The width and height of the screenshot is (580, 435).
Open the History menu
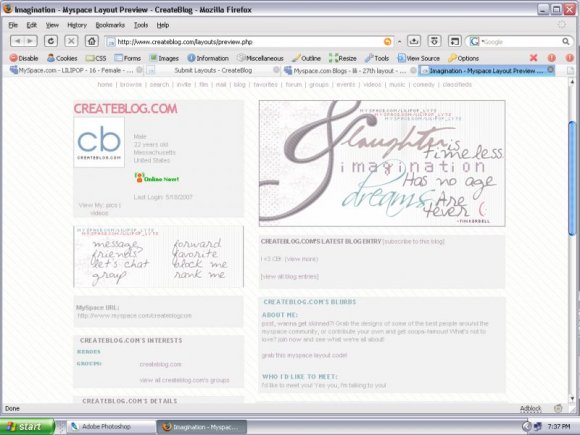pos(77,25)
